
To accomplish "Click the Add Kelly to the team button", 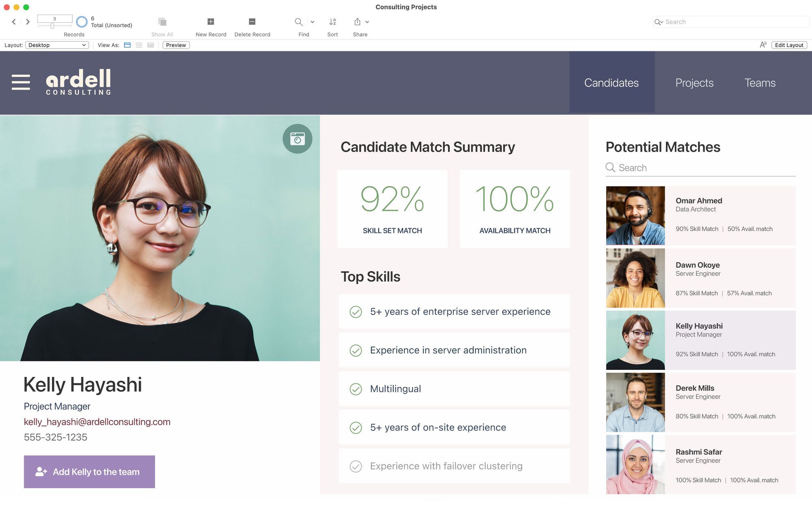I will point(89,471).
